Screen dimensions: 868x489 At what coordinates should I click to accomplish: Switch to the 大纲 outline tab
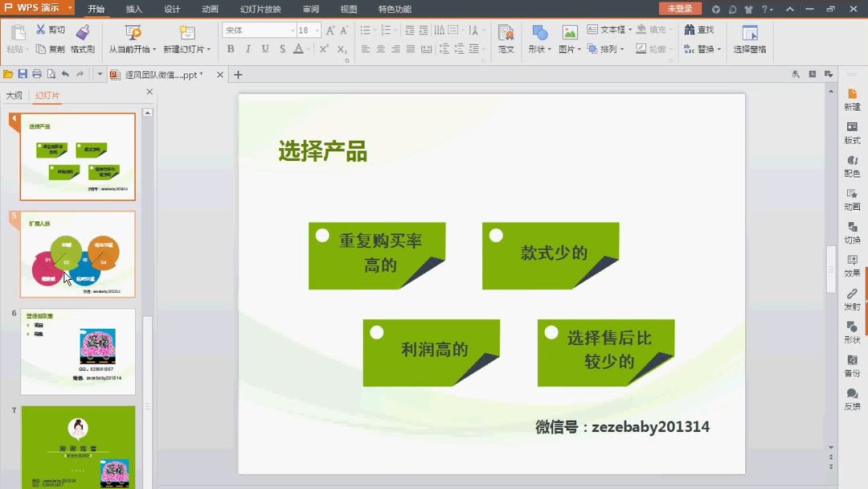point(15,94)
